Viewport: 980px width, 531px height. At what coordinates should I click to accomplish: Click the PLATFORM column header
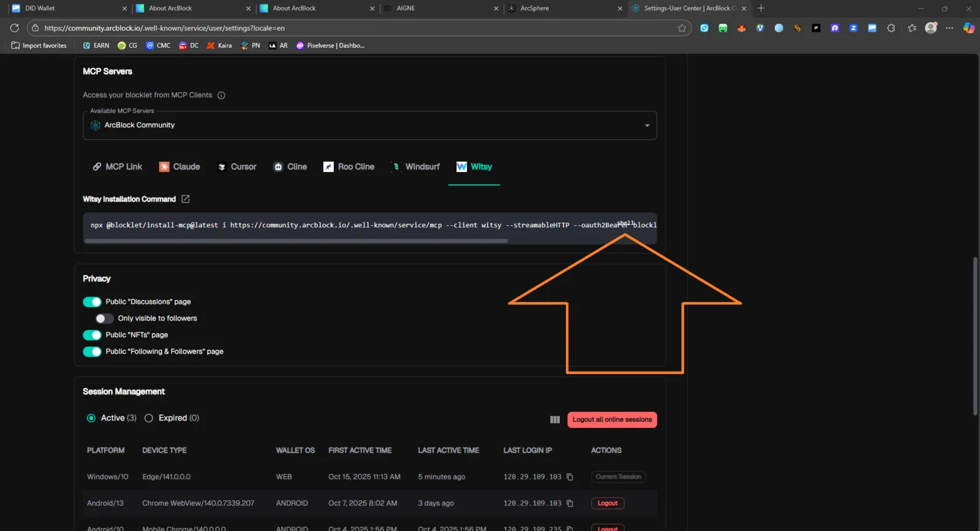[105, 451]
